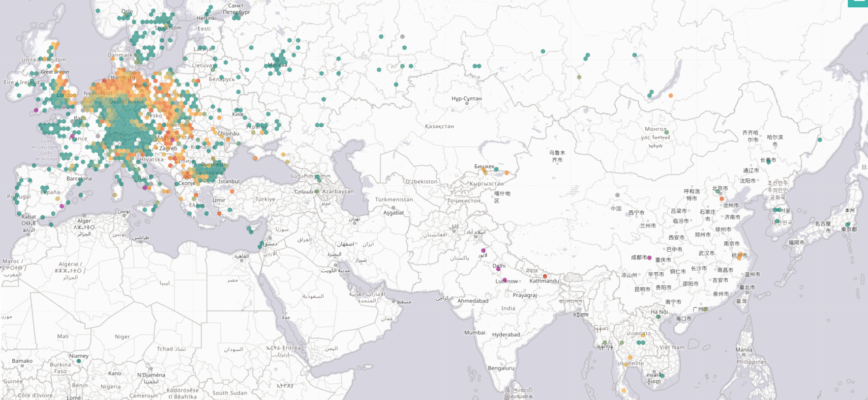
Task: Select the Stockholm label
Action: click(168, 28)
